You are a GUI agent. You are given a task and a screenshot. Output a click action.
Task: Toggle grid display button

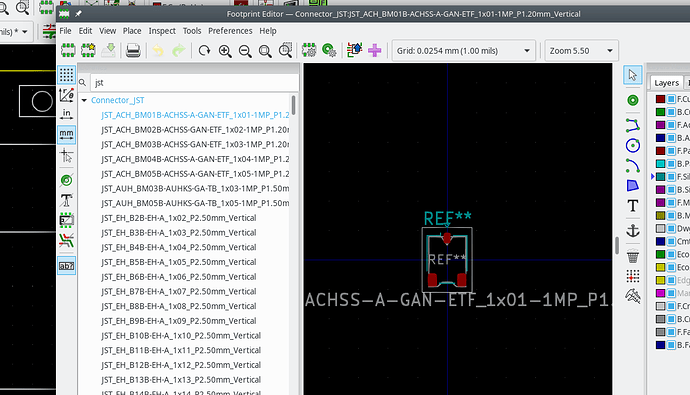[x=66, y=75]
